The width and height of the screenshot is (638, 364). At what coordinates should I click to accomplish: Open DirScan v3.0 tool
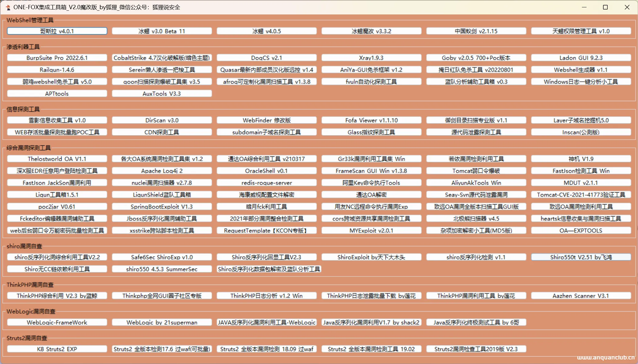(162, 120)
